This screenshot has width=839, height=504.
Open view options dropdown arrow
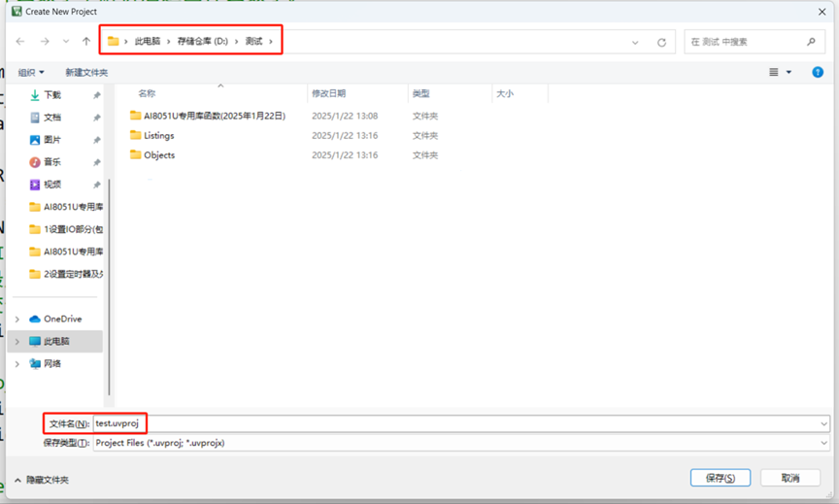(x=789, y=72)
